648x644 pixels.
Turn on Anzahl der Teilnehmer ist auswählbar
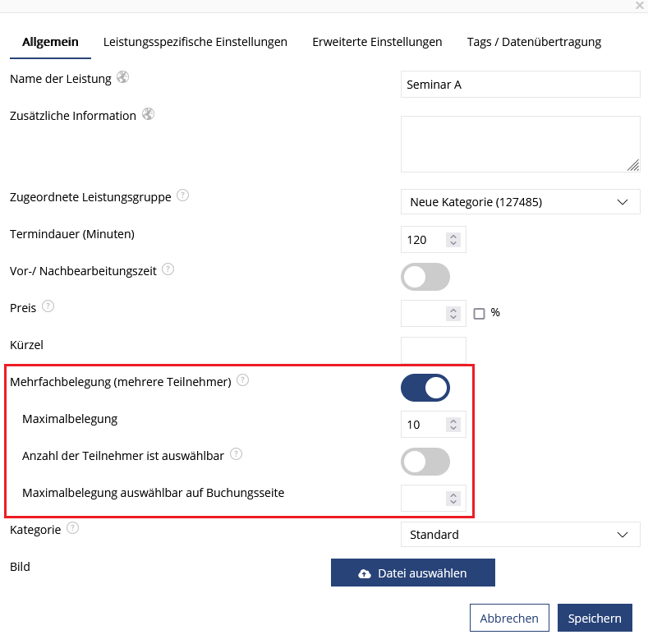[425, 462]
